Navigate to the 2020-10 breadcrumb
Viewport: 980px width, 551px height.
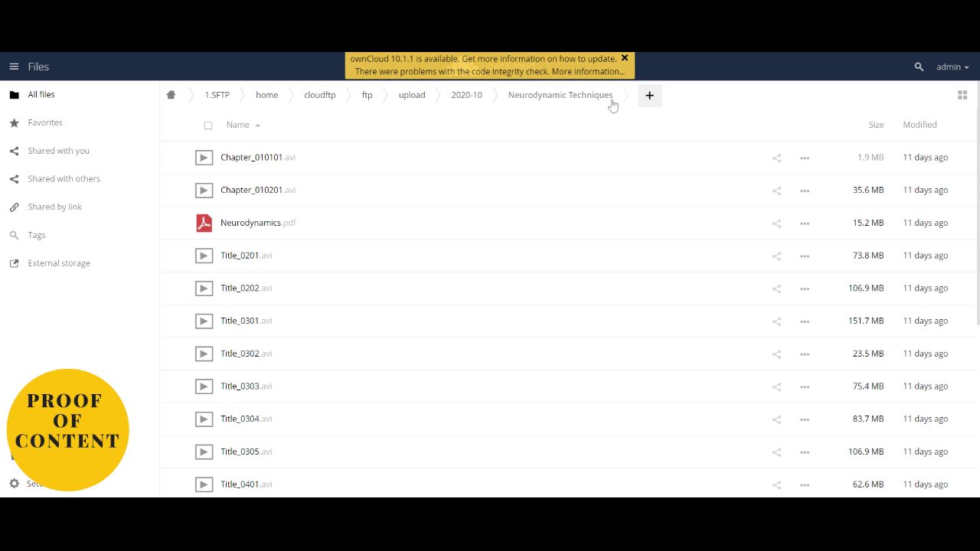pos(466,95)
